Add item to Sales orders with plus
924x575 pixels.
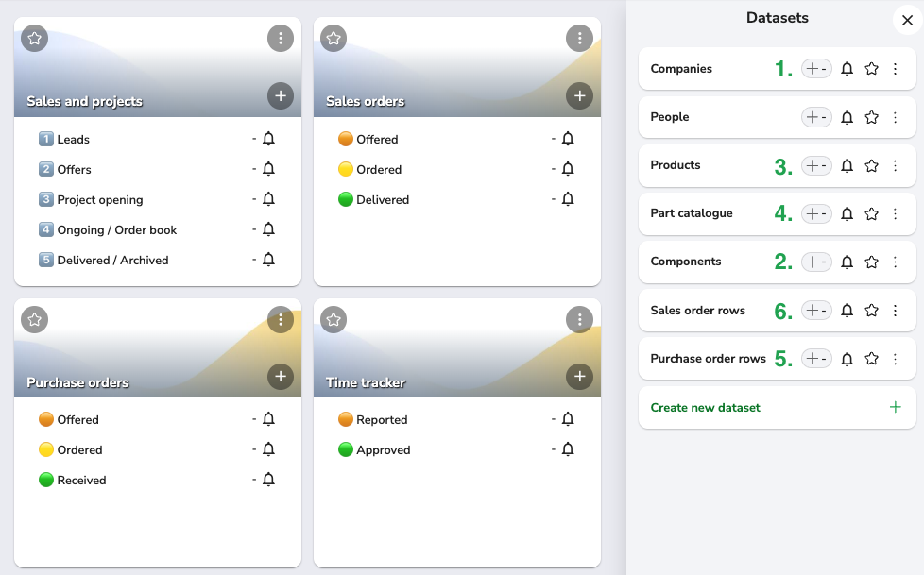point(579,95)
